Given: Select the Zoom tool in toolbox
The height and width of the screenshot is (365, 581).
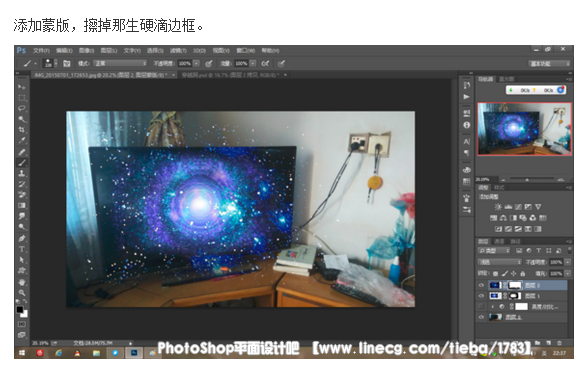Looking at the screenshot, I should (22, 293).
